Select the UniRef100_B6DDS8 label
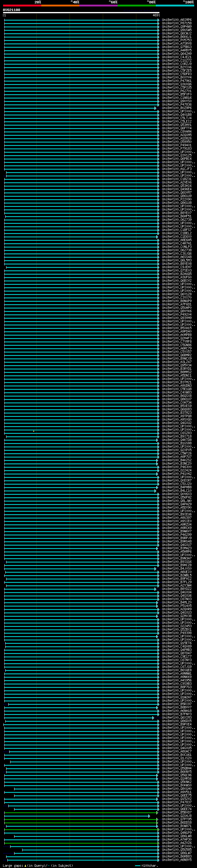 [x=177, y=822]
